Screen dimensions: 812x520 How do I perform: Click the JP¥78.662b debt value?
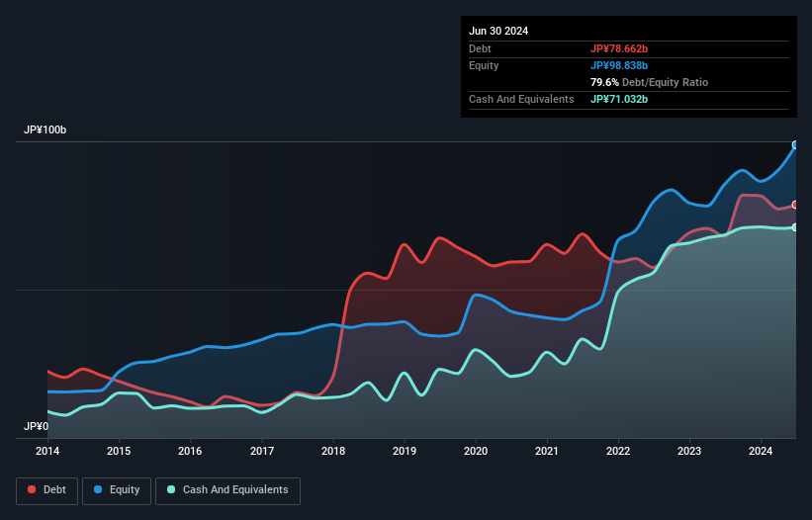pyautogui.click(x=619, y=48)
